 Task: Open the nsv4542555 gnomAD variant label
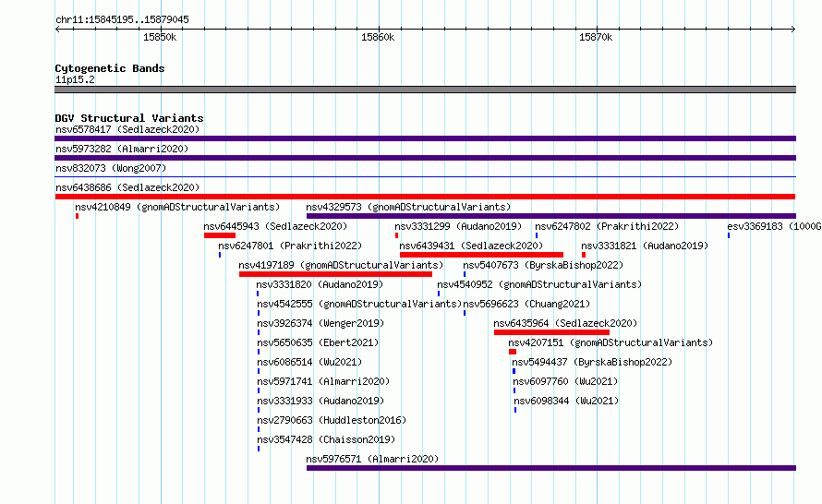[x=359, y=304]
